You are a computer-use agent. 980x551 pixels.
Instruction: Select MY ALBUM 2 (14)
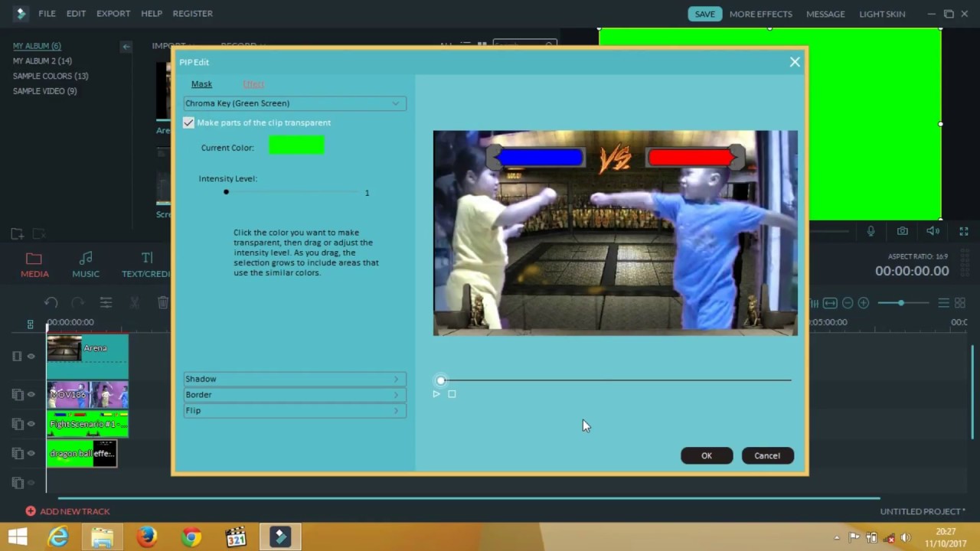[42, 60]
